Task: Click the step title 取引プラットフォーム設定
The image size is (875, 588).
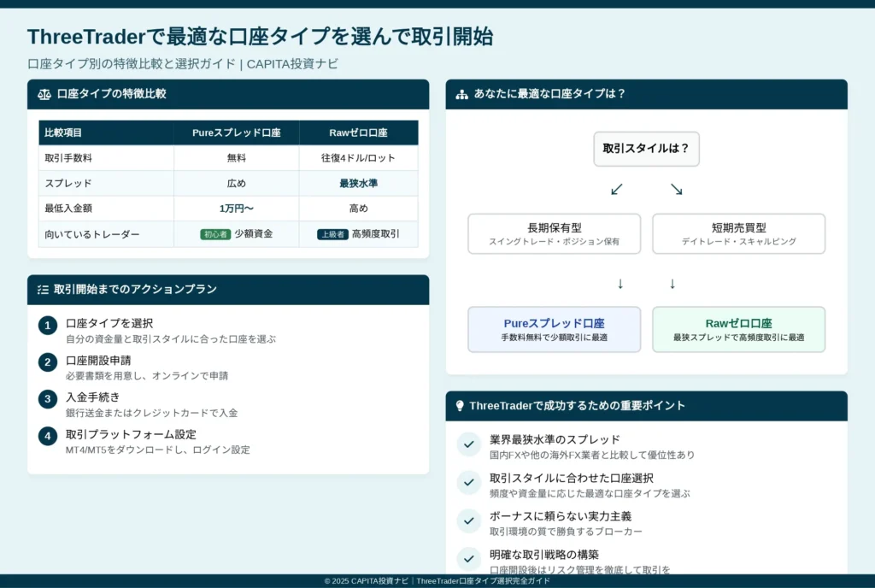Action: coord(131,434)
